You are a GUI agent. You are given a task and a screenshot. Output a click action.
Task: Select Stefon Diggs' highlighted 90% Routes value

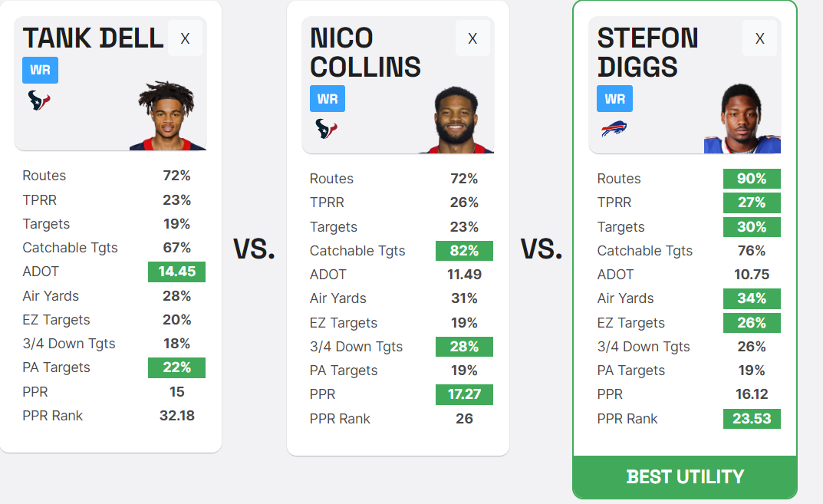click(x=752, y=179)
